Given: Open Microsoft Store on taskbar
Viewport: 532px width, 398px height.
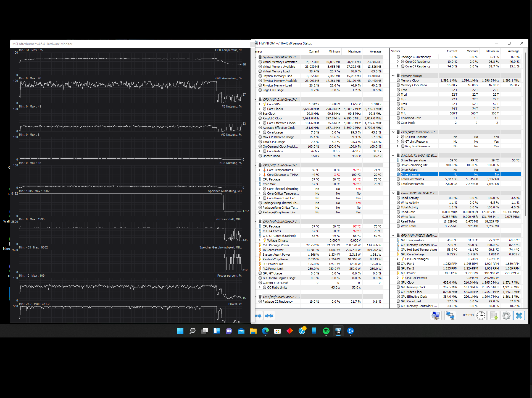Looking at the screenshot, I should click(278, 331).
